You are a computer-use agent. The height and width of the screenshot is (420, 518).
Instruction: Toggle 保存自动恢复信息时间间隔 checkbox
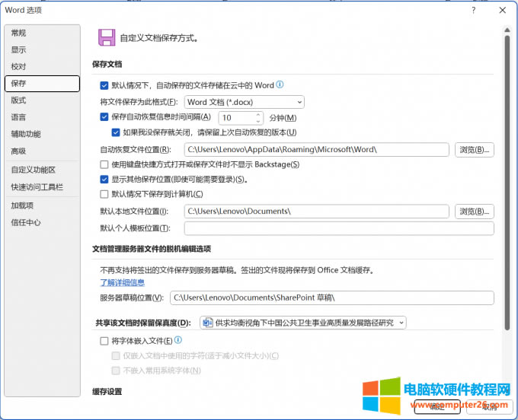[x=104, y=117]
